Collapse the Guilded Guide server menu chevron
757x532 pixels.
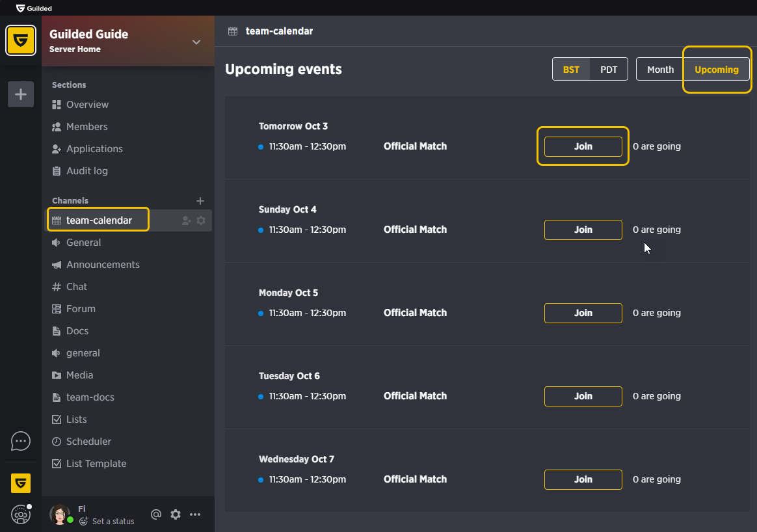click(196, 41)
